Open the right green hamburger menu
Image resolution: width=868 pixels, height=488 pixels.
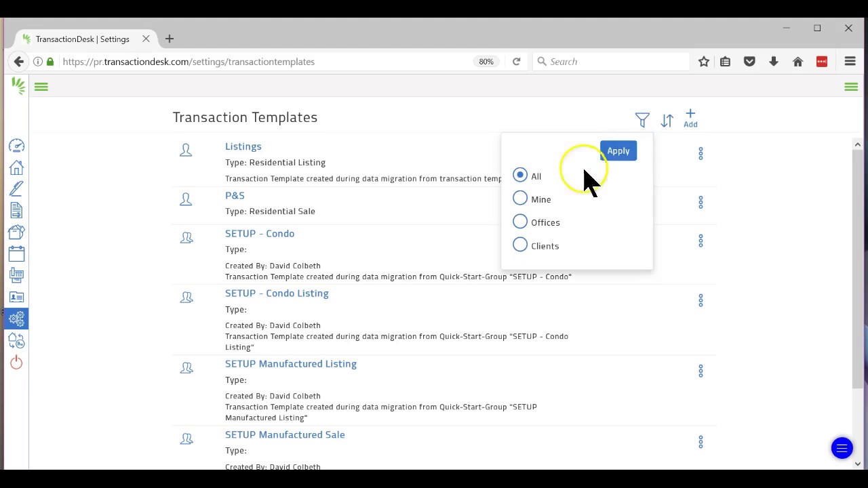click(851, 87)
